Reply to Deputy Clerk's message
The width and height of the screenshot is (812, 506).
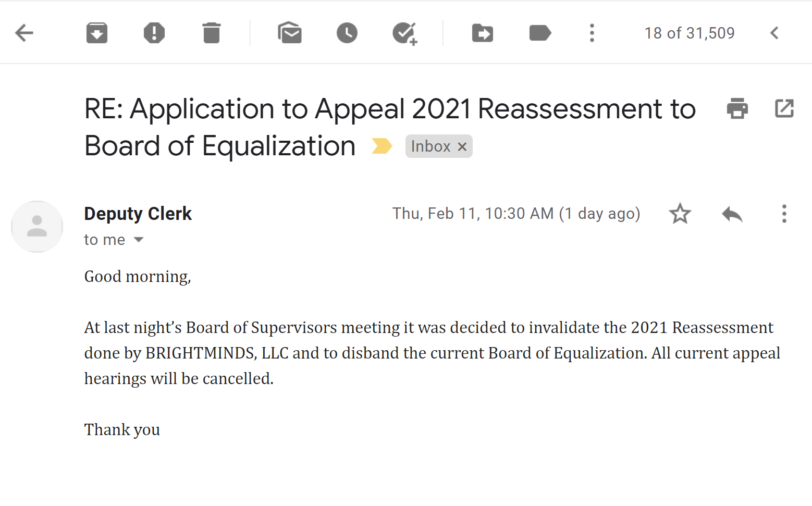pos(732,214)
